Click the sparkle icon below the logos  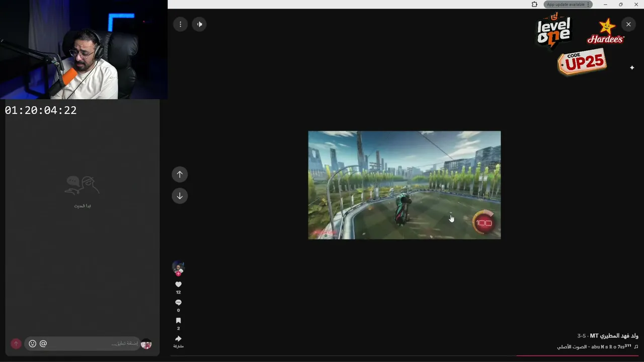pos(632,68)
